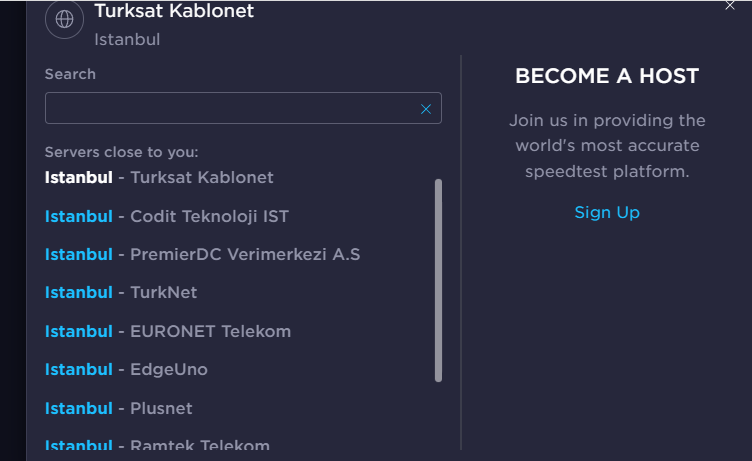The height and width of the screenshot is (461, 752).
Task: Click the globe server icon
Action: (64, 19)
